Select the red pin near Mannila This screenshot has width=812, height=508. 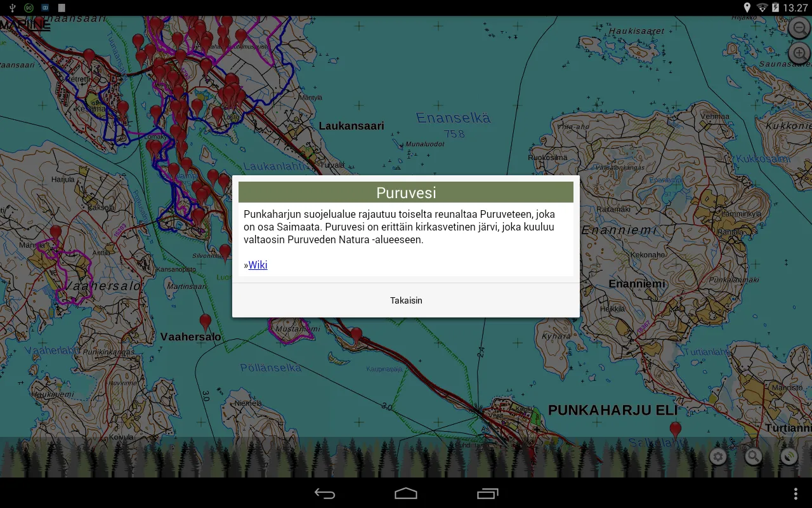coord(56,234)
